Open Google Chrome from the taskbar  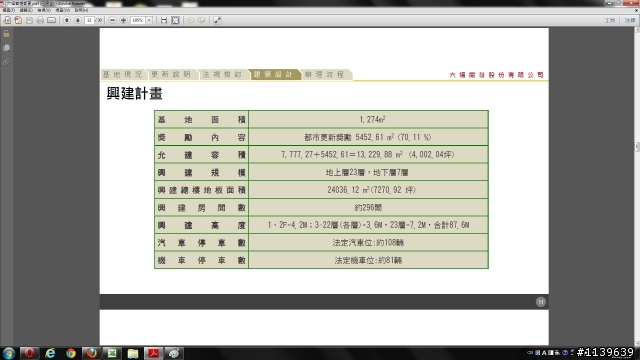click(x=71, y=353)
